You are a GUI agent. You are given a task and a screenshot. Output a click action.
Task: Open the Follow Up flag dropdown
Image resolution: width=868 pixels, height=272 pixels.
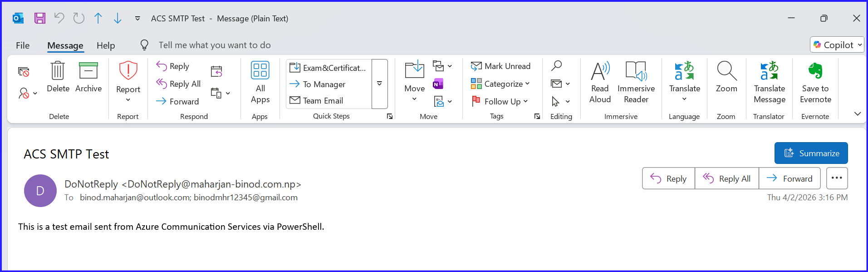(x=499, y=101)
